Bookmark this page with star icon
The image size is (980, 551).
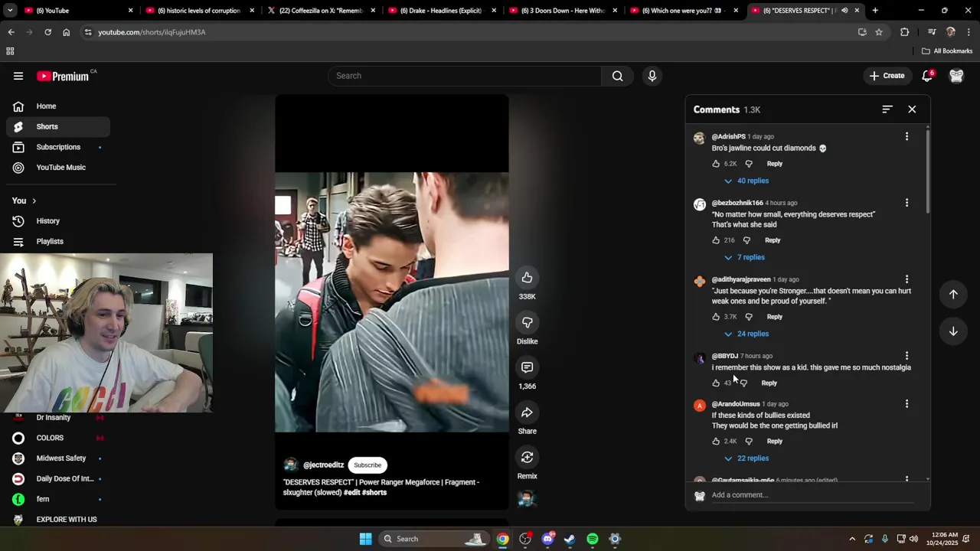(x=879, y=32)
